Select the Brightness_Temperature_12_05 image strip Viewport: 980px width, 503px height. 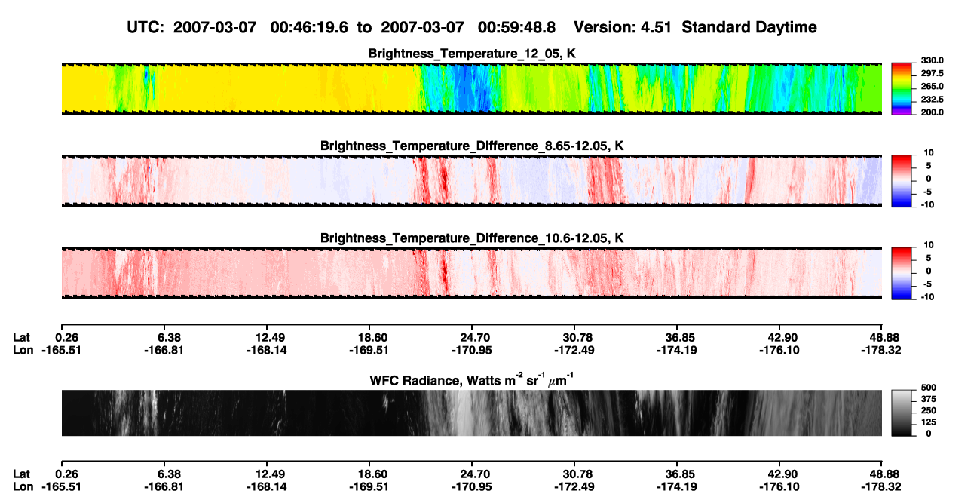click(471, 88)
